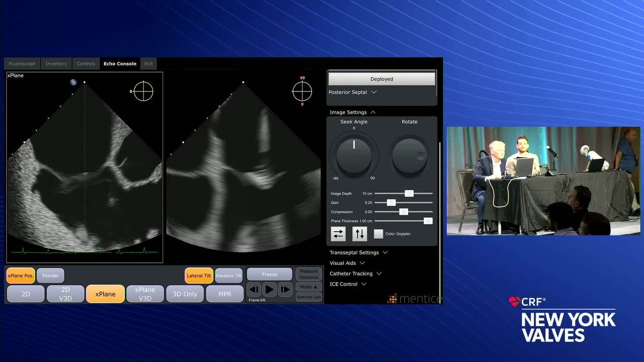Screen dimensions: 644x362
Task: Click the vertical flip arrows icon
Action: pos(359,234)
